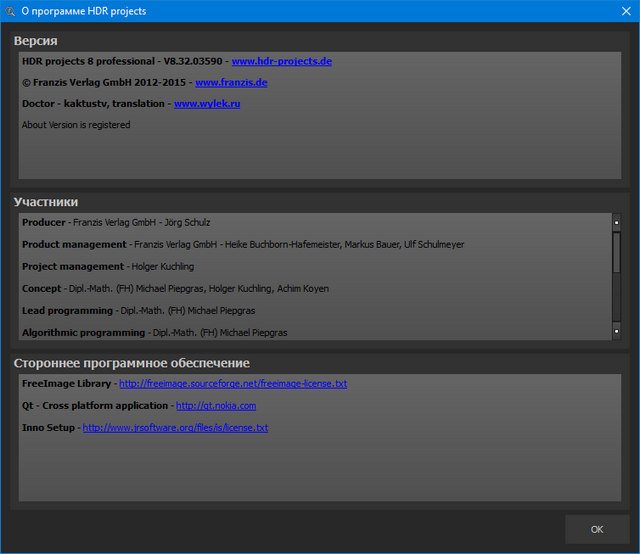Select the Producer credit line
Viewport: 640px width, 554px height.
[x=116, y=222]
